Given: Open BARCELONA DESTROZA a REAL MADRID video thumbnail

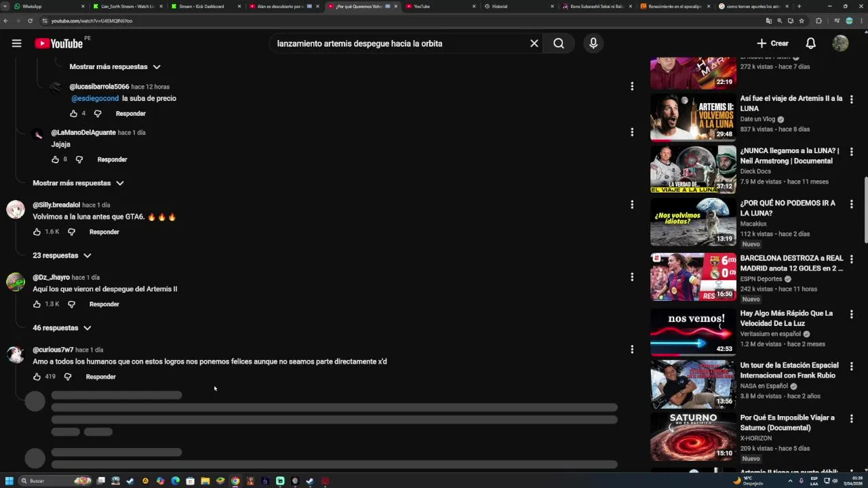Looking at the screenshot, I should (x=693, y=277).
